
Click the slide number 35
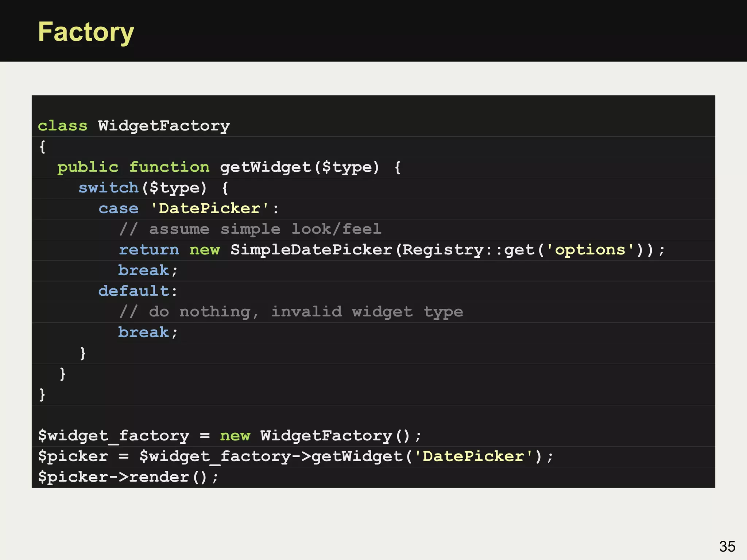727,547
